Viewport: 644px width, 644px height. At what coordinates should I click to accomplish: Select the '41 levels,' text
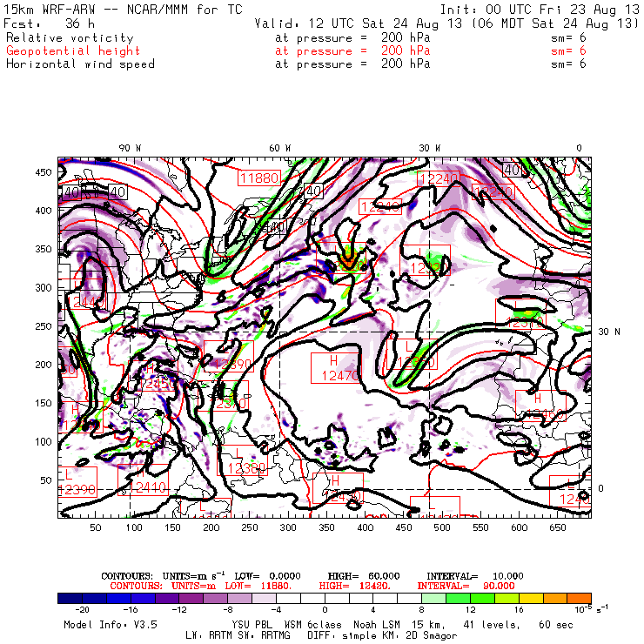492,625
